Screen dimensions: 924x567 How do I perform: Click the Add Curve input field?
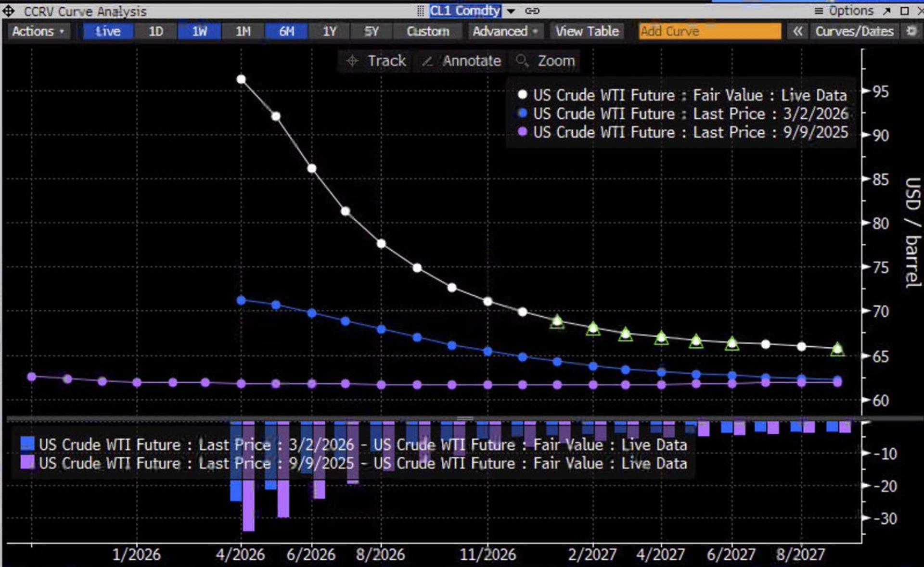pos(709,31)
